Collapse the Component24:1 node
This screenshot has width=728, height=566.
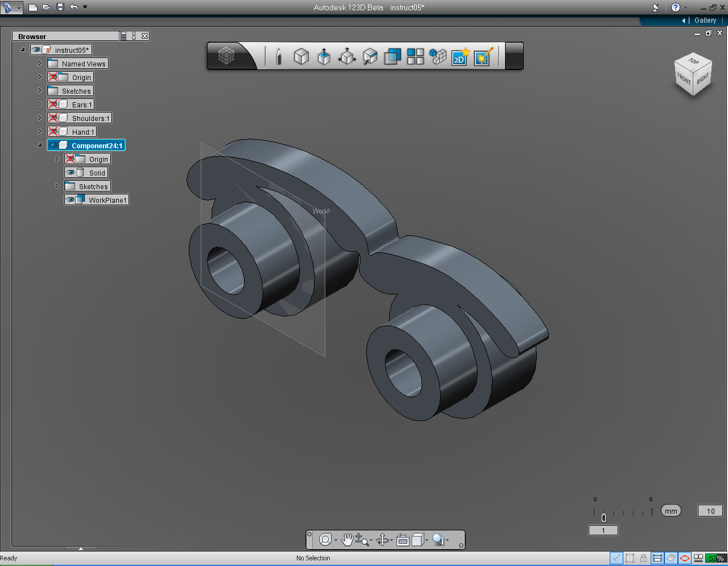40,145
